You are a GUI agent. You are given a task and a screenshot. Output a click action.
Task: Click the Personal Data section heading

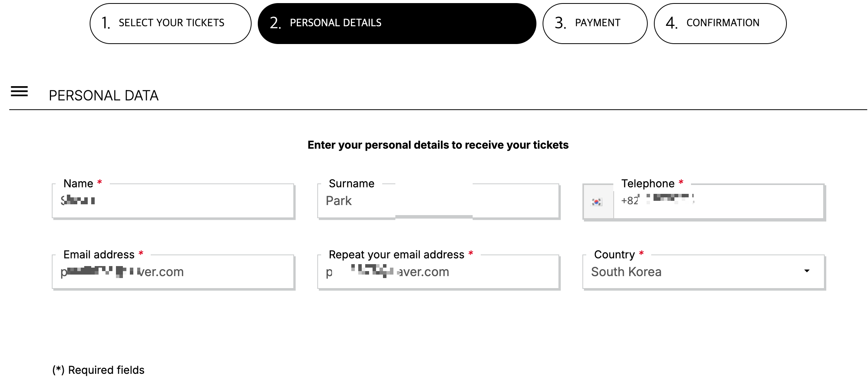[x=104, y=95]
